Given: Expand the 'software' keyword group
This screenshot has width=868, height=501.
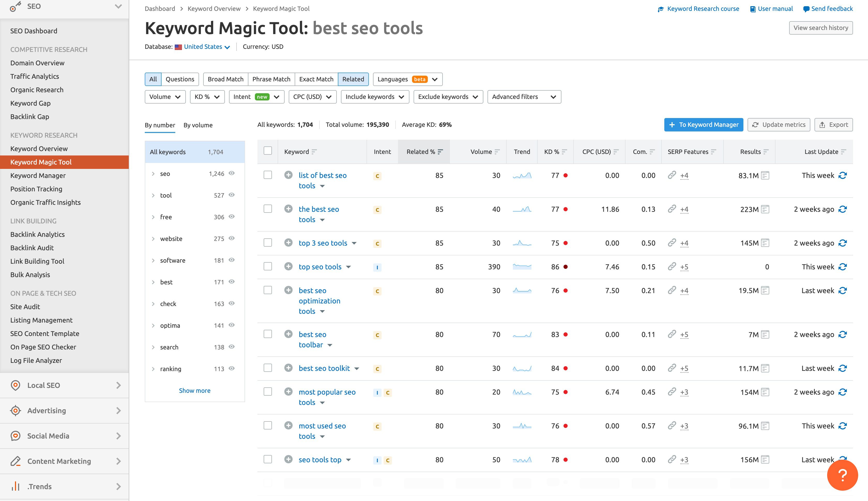Looking at the screenshot, I should coord(153,261).
